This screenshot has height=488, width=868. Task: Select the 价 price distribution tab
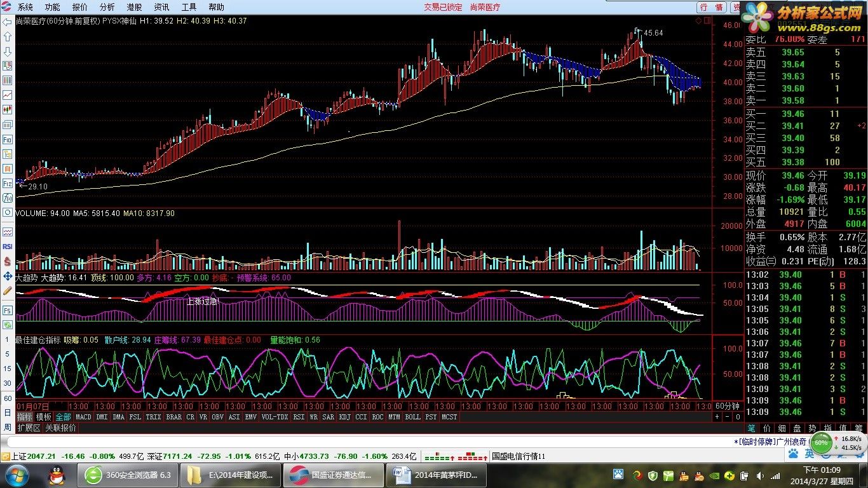(767, 428)
